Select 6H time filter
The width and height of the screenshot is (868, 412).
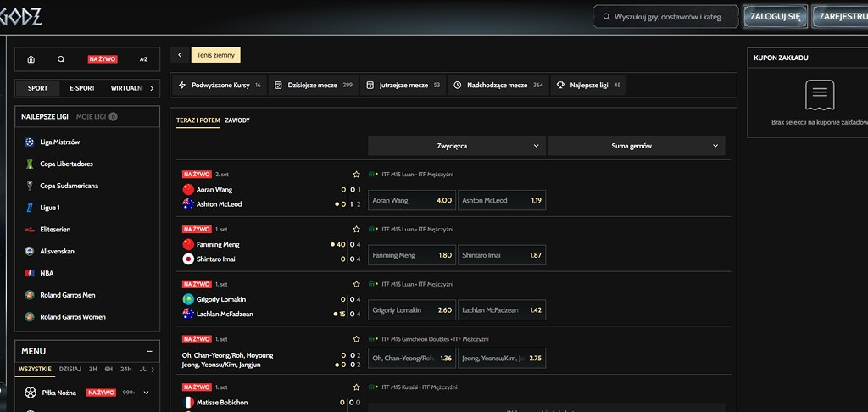pos(108,370)
